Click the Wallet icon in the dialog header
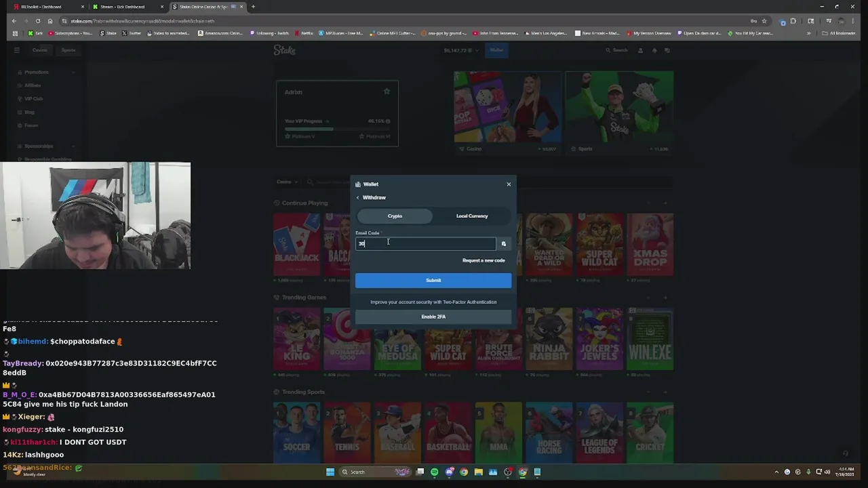This screenshot has width=868, height=488. (x=358, y=184)
